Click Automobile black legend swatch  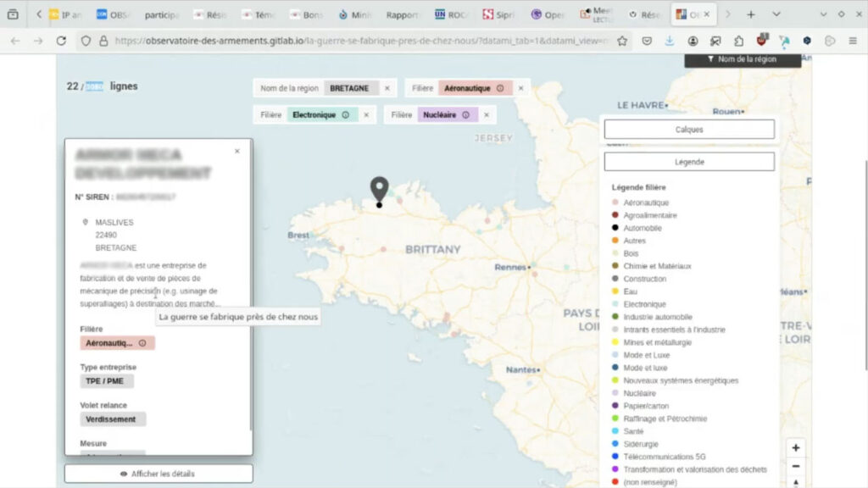click(x=615, y=228)
